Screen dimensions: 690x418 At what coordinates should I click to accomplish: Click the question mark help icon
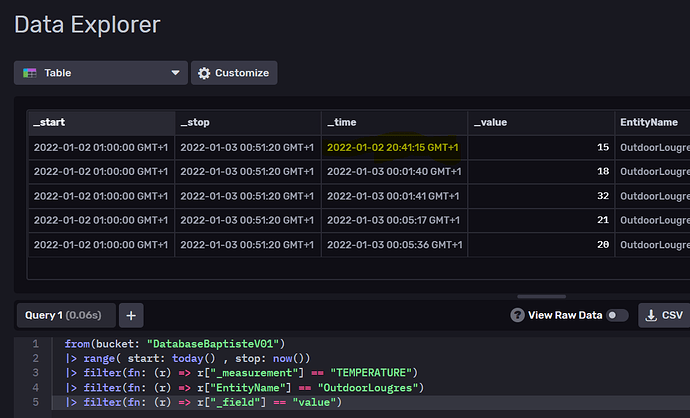pos(517,315)
